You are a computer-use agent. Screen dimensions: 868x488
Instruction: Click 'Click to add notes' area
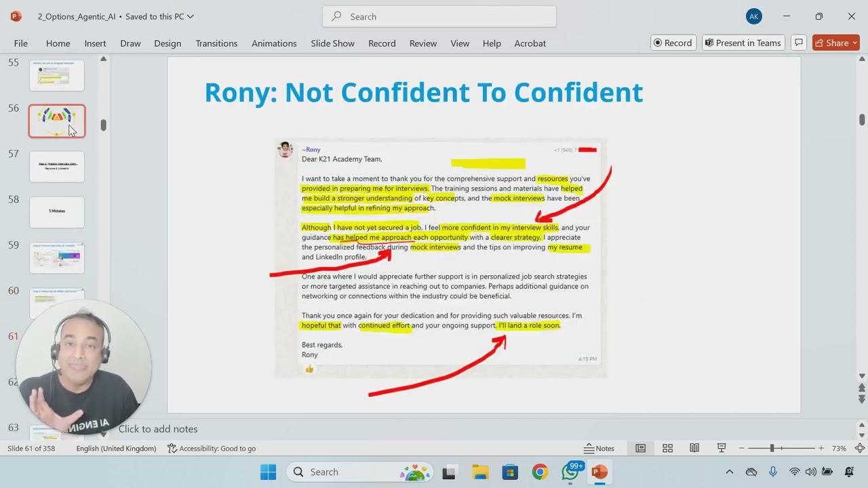pyautogui.click(x=158, y=429)
